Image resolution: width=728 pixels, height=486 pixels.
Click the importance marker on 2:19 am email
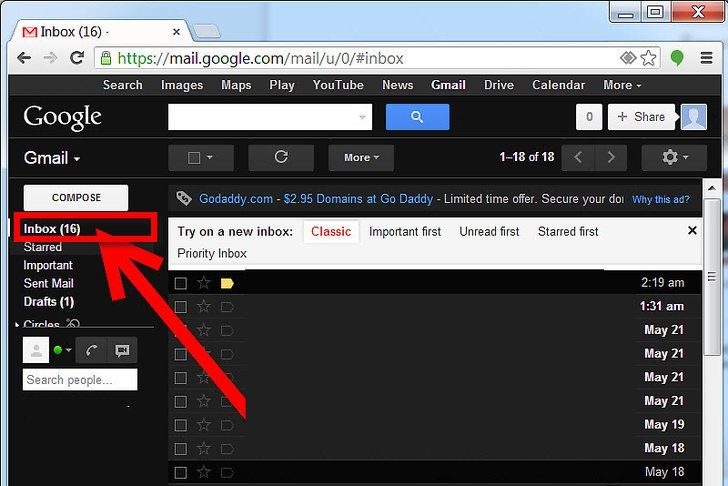(227, 283)
